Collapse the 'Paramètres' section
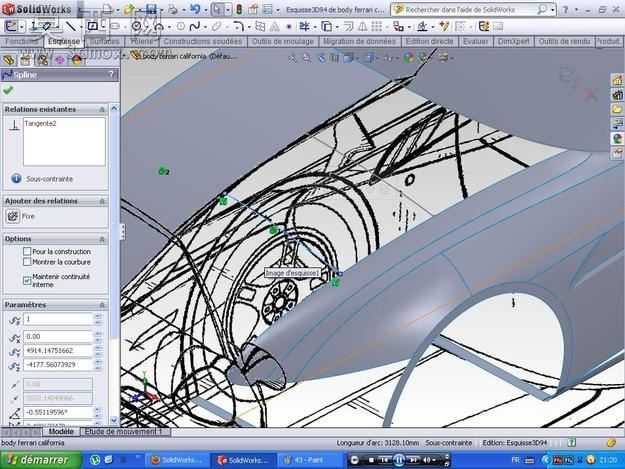This screenshot has height=469, width=625. 102,305
